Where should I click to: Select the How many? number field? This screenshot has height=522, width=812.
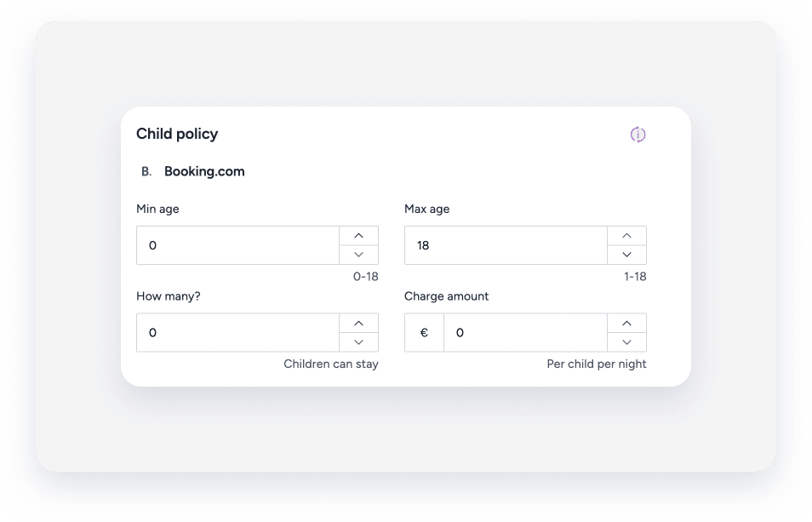[x=238, y=333]
